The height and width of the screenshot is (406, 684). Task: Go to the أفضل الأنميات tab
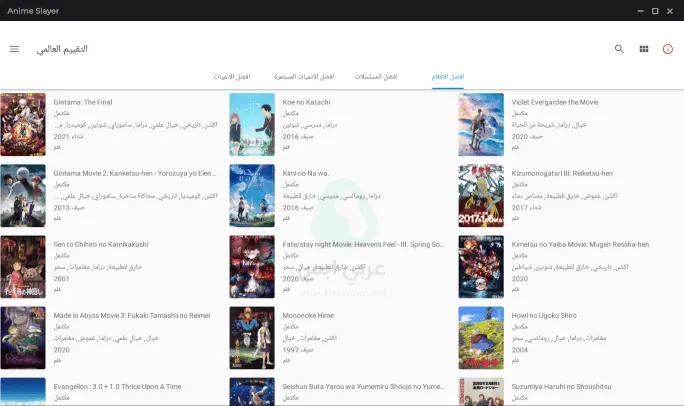point(232,77)
